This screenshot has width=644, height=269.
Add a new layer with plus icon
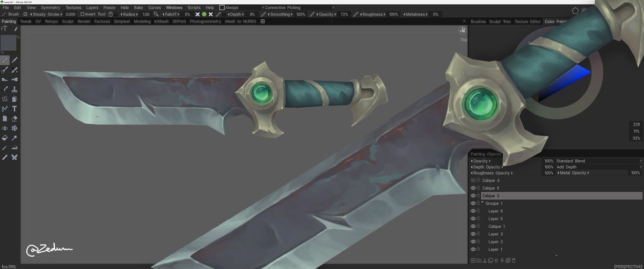[x=473, y=260]
